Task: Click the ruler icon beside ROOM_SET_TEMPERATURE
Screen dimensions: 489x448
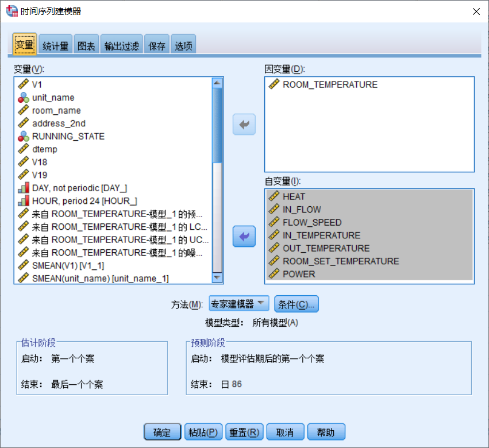Action: tap(274, 261)
